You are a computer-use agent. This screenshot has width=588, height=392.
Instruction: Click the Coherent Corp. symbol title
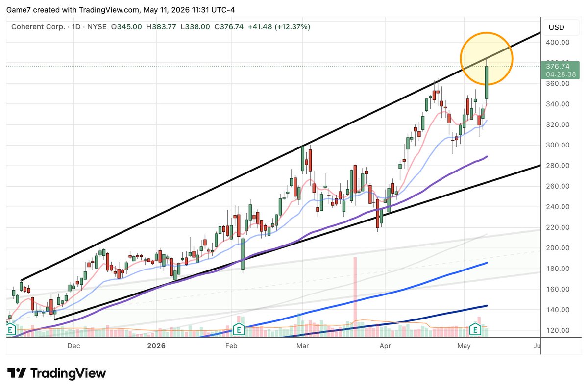(x=39, y=27)
